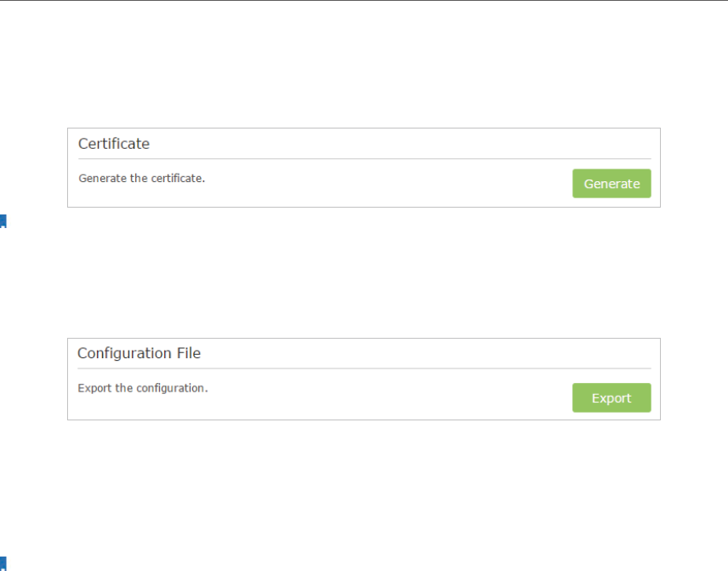Click the divider line under Configuration File heading

pos(364,368)
